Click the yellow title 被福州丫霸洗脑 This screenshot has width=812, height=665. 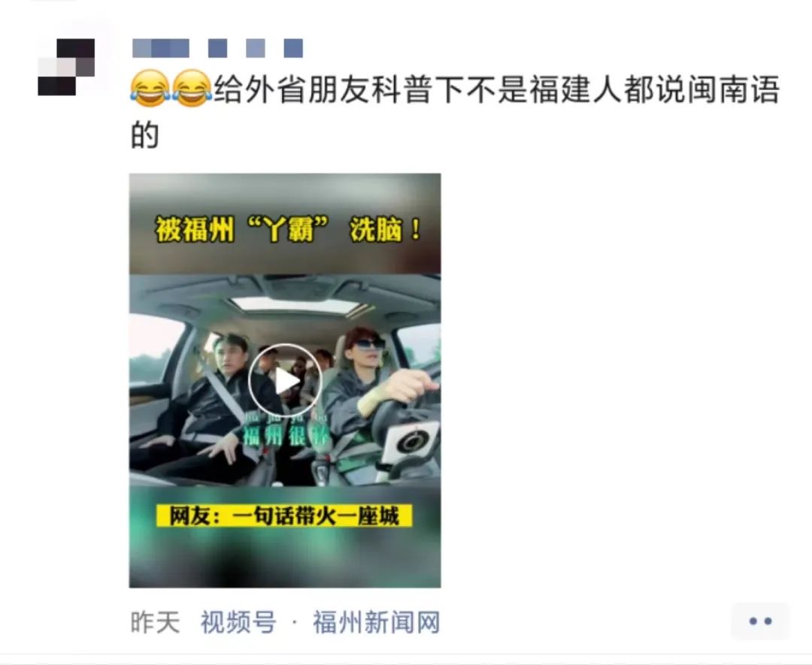point(288,229)
